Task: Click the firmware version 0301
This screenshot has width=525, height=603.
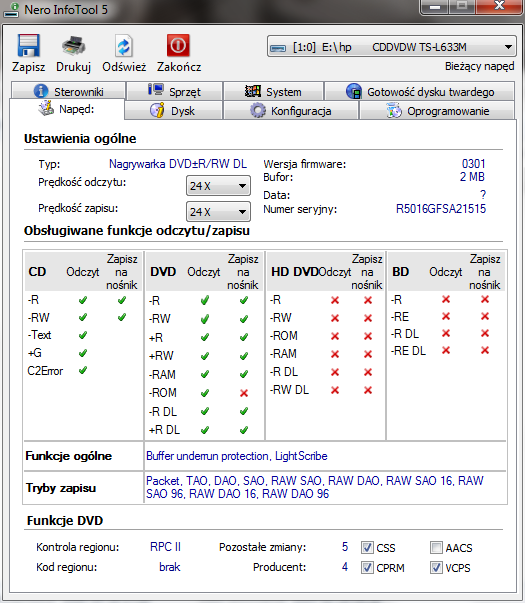Action: pos(473,164)
